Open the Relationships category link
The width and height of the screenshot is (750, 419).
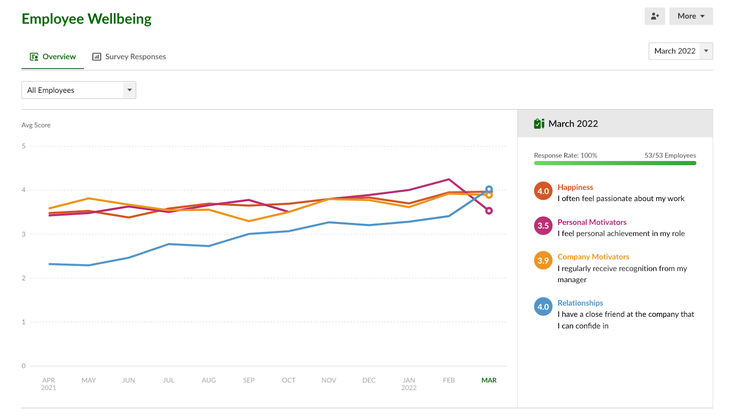coord(580,303)
